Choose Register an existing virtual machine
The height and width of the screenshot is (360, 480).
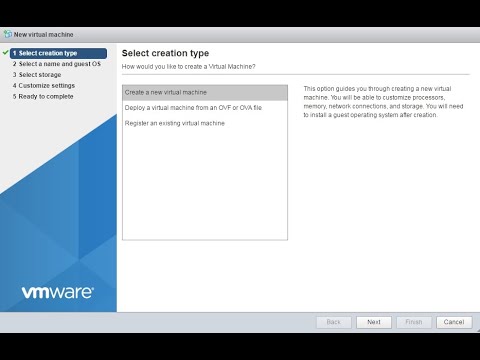tap(205, 123)
